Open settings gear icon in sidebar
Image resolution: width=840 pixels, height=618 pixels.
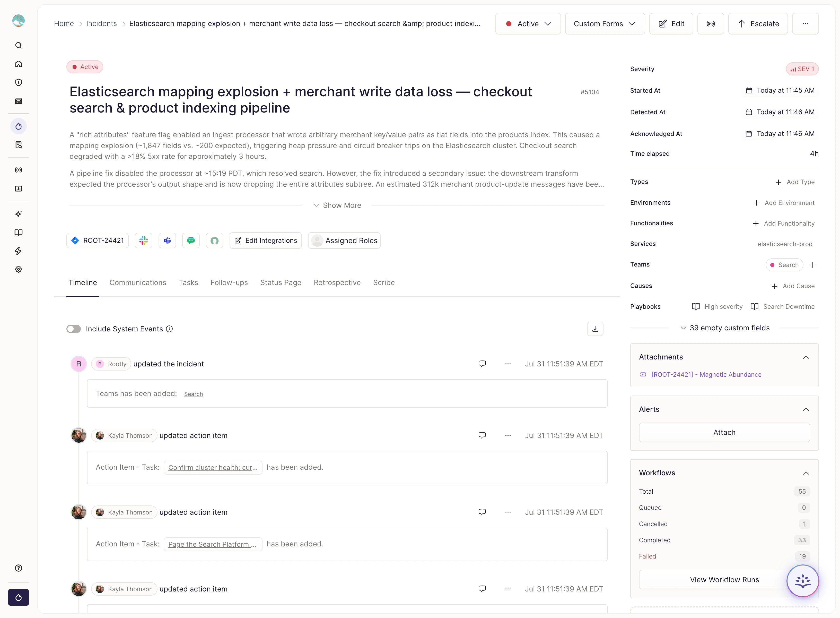click(18, 269)
